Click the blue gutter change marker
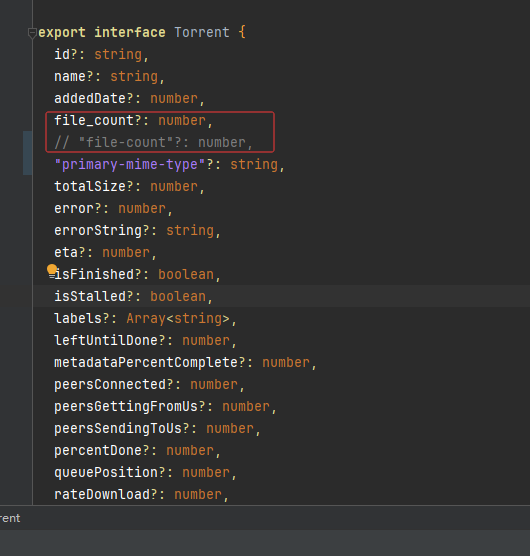Viewport: 530px width, 556px height. (x=27, y=153)
